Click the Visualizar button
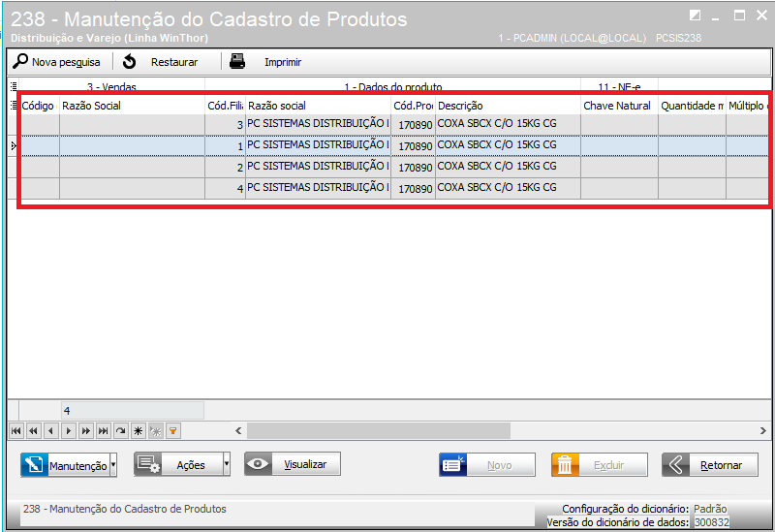The image size is (775, 532). pos(293,464)
